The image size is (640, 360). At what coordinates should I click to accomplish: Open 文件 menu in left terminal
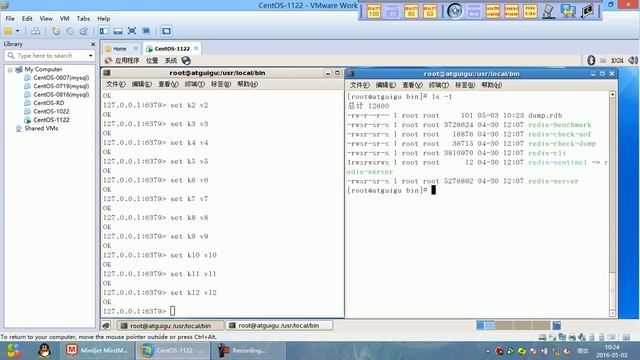[x=116, y=84]
